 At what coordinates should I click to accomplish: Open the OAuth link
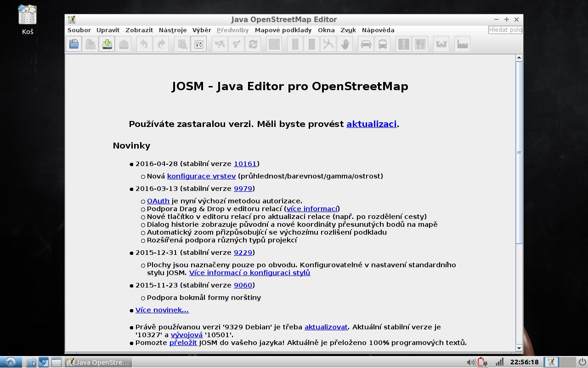point(158,201)
